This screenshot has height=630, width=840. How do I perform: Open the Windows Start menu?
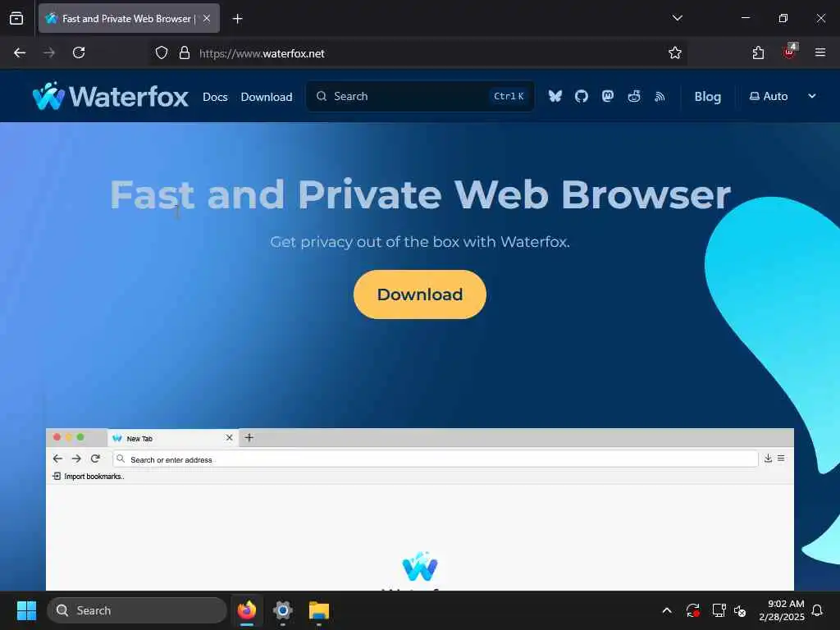click(x=26, y=610)
